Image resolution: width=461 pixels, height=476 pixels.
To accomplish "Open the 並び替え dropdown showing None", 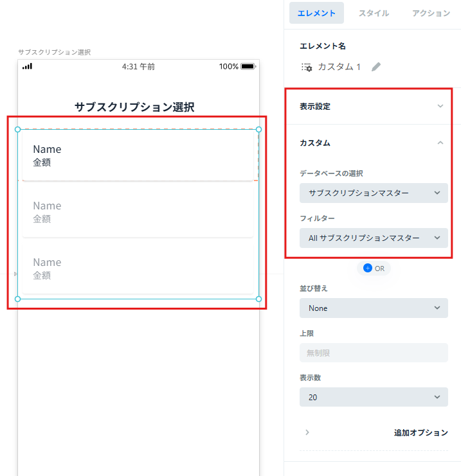I will click(x=374, y=308).
